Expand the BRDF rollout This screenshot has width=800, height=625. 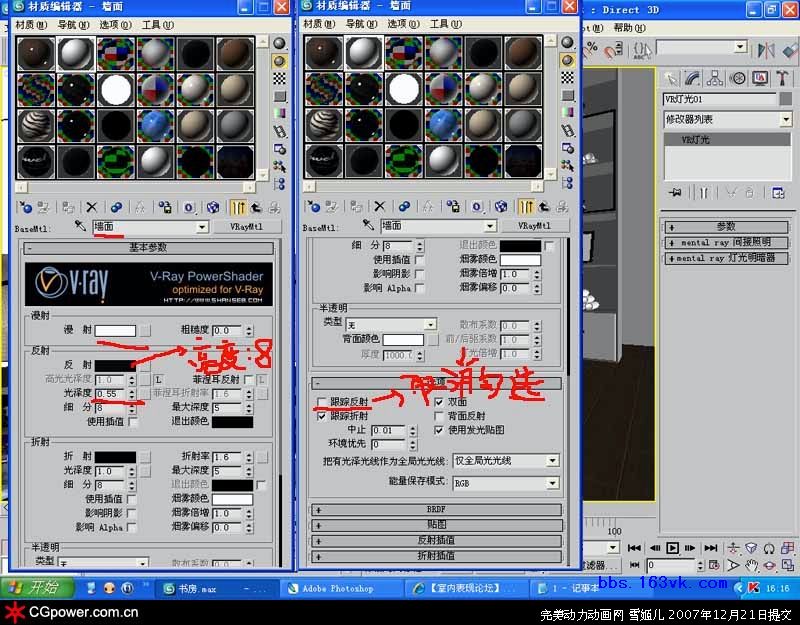coord(436,510)
